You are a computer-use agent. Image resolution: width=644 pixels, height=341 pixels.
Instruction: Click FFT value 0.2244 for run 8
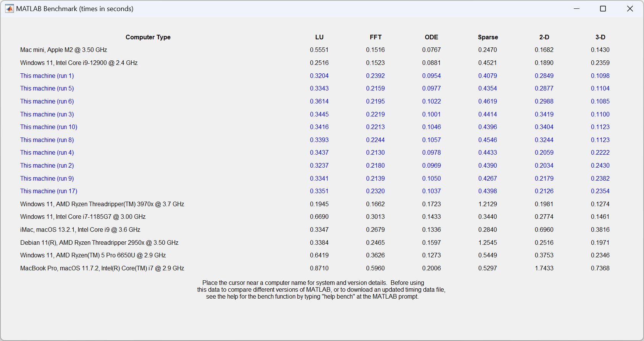pos(375,140)
